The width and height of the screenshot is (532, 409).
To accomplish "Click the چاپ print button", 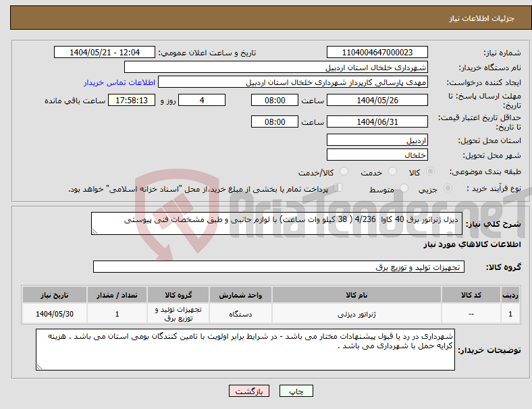I will [x=296, y=391].
